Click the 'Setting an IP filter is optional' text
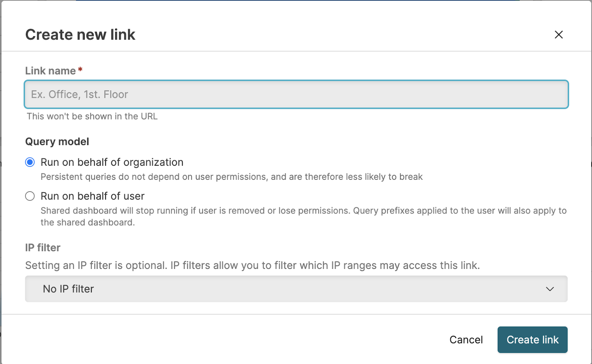The image size is (592, 364). (252, 265)
